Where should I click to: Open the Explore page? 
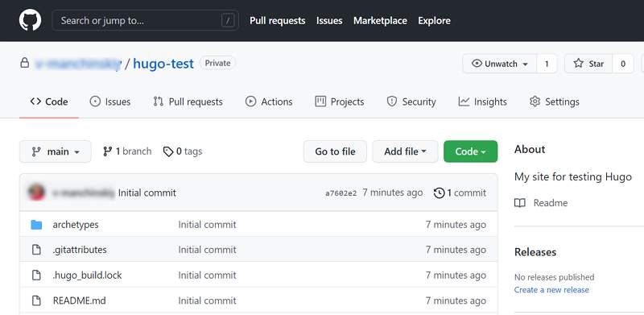click(x=434, y=21)
